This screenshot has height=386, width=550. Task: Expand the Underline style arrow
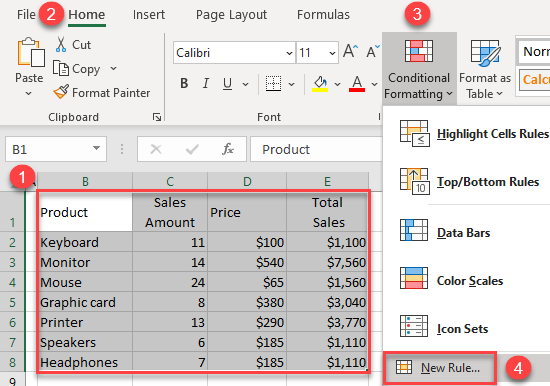coord(246,84)
